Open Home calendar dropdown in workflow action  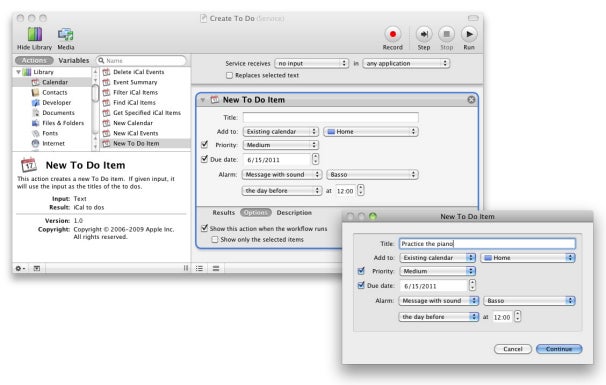[371, 132]
